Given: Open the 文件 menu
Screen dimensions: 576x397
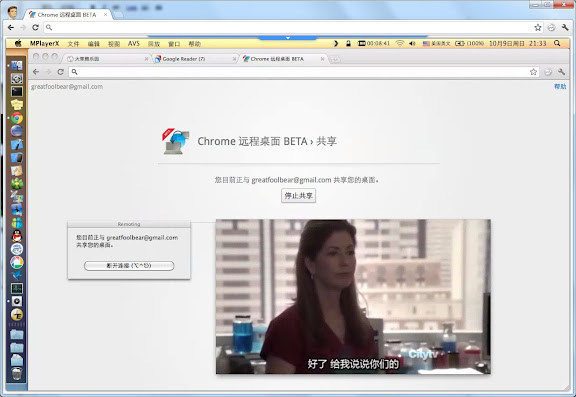Looking at the screenshot, I should pos(73,44).
